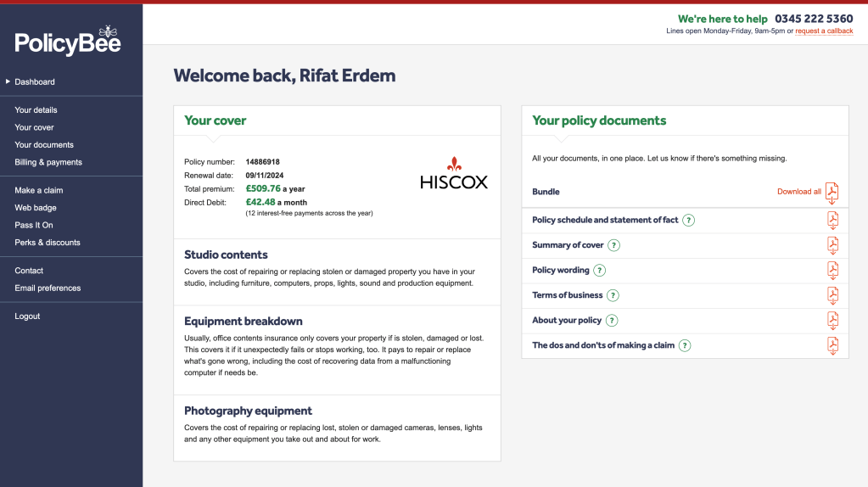Open help icon beside Summary of cover
Screen dimensions: 868x487
coord(614,245)
